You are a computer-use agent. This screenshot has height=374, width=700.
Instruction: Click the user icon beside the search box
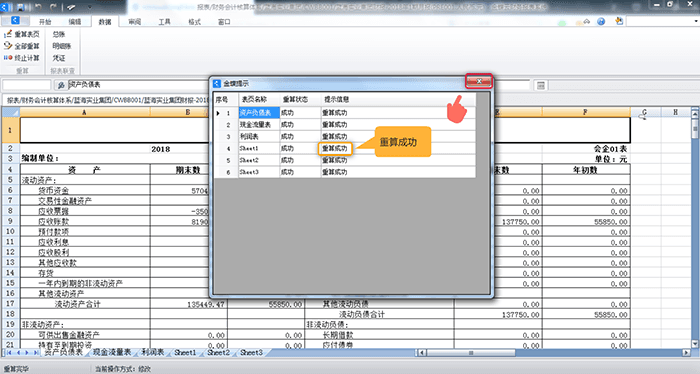pos(619,21)
